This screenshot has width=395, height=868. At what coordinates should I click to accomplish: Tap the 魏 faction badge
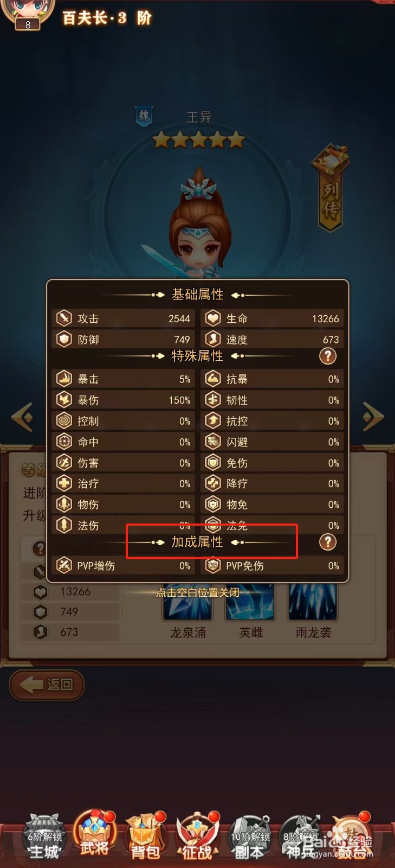(144, 116)
